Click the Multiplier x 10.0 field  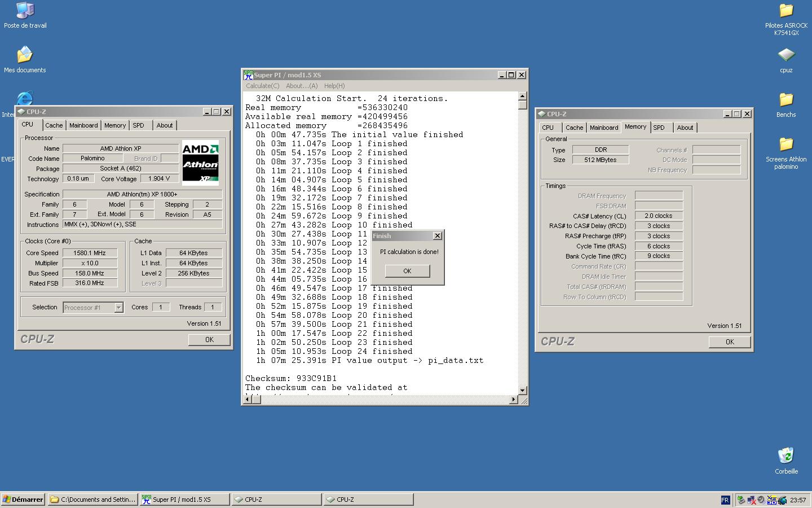[90, 263]
